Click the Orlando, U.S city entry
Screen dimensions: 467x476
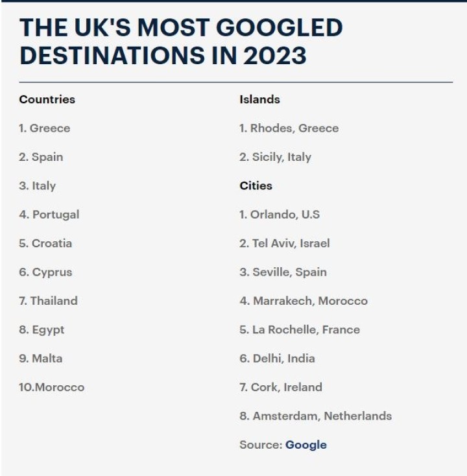point(280,215)
